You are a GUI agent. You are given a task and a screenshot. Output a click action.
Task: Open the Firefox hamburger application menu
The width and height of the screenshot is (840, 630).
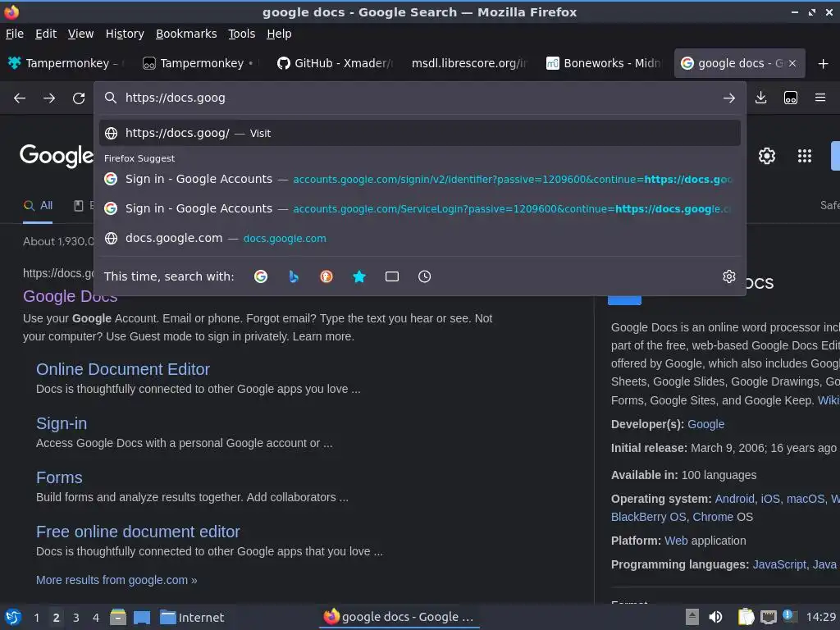coord(820,98)
